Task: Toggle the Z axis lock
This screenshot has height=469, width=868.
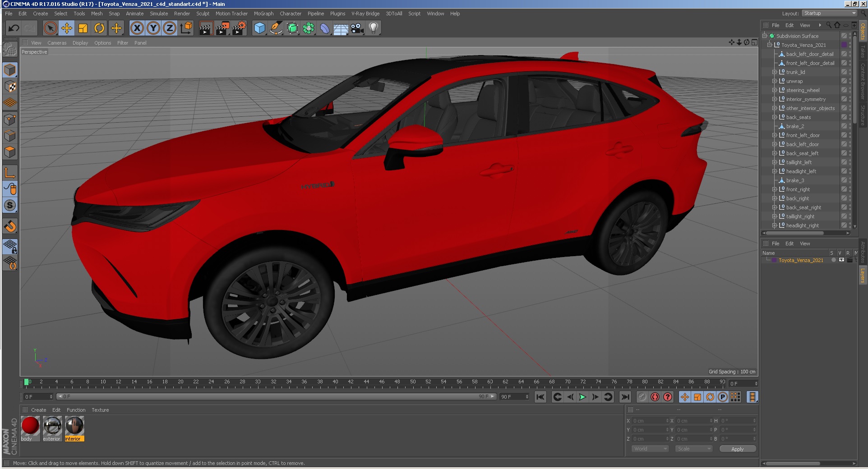Action: point(170,28)
